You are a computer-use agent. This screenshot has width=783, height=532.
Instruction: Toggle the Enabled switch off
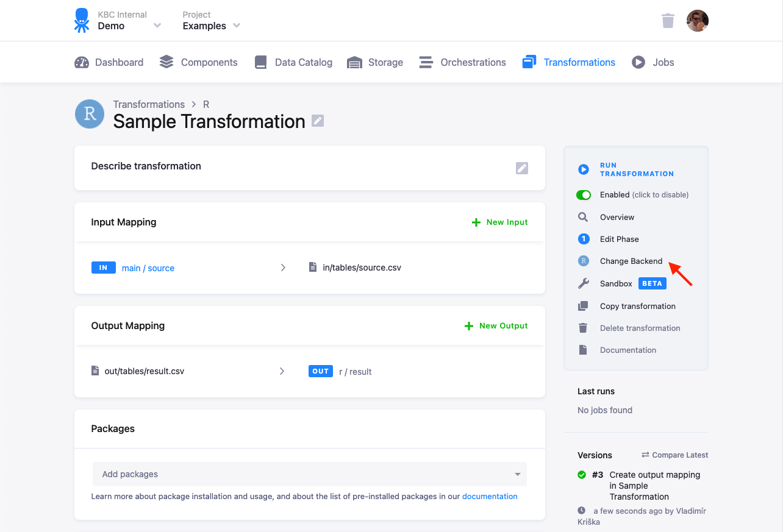(584, 195)
